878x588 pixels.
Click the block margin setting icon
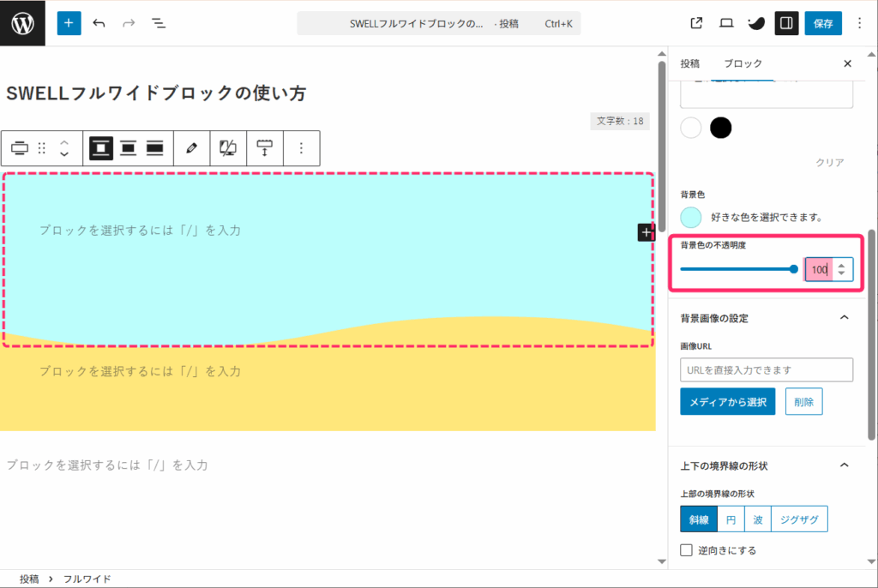pos(264,147)
